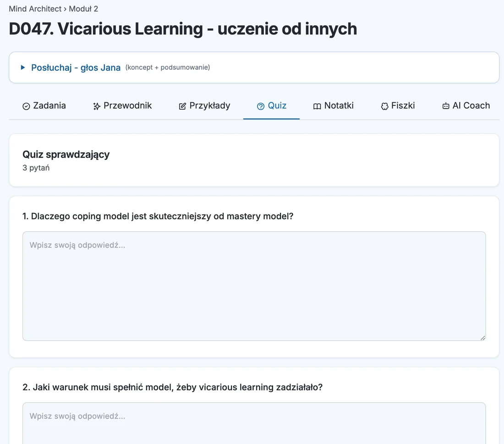Expand the audio disclosure triangle for Posłuchaj

click(x=23, y=67)
